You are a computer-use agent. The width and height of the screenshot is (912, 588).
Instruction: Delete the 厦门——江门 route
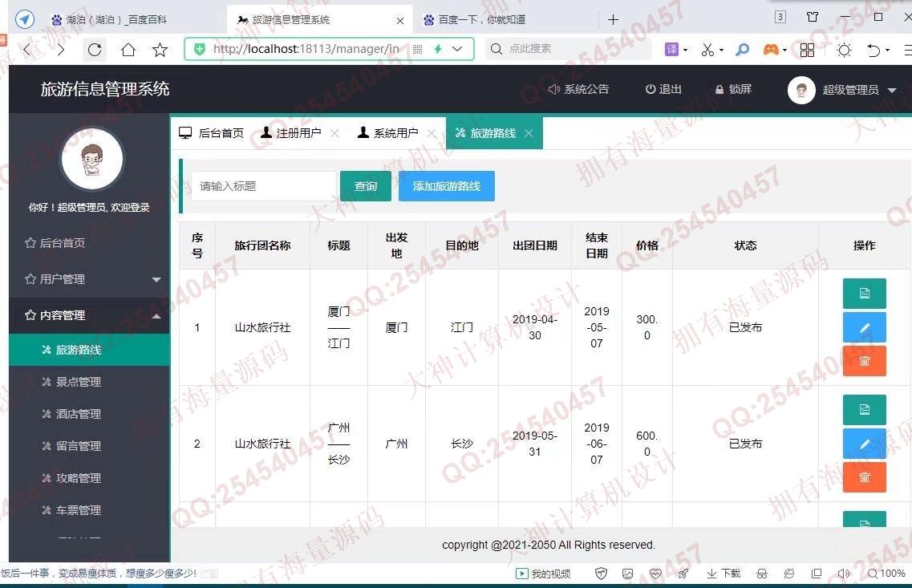(865, 361)
